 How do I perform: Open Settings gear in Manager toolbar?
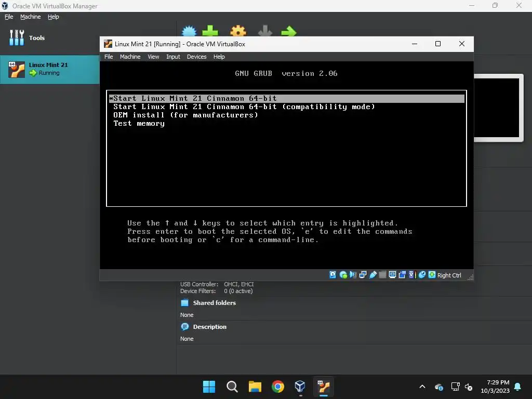coord(238,31)
